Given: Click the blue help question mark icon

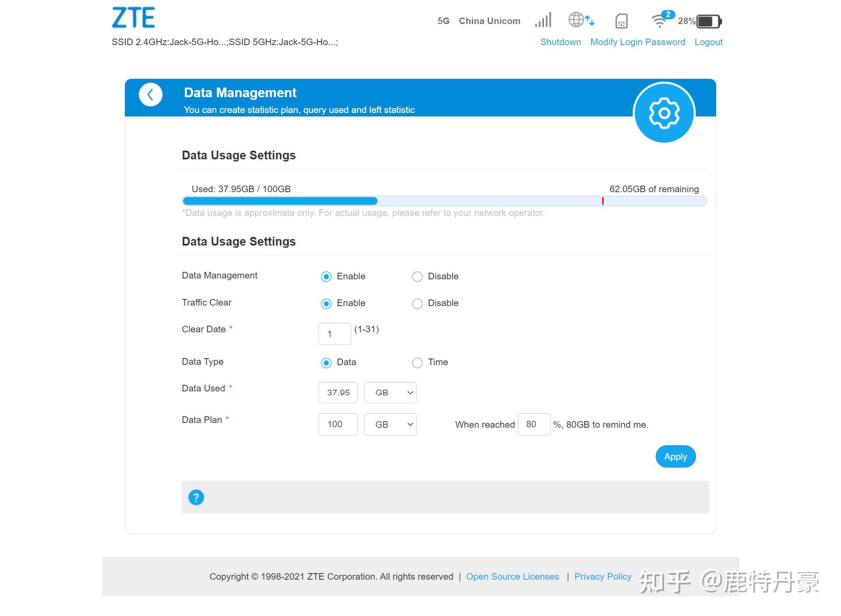Looking at the screenshot, I should [x=196, y=497].
